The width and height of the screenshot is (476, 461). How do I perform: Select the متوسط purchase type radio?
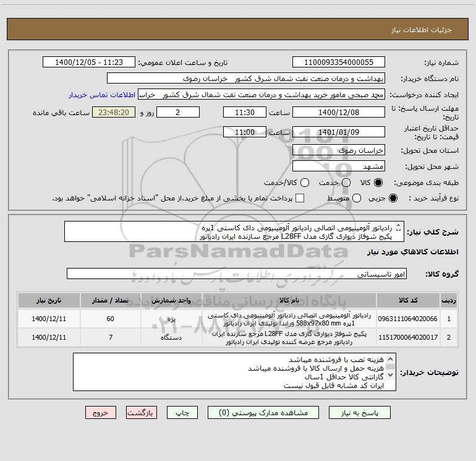pos(357,198)
